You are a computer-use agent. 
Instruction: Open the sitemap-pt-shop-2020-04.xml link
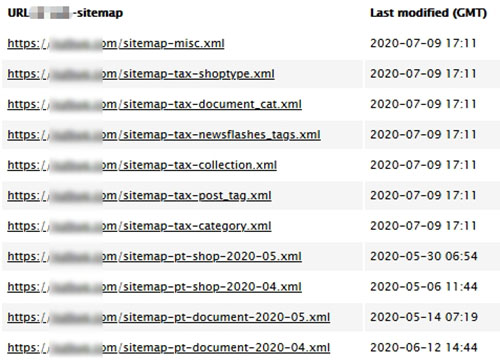click(155, 287)
